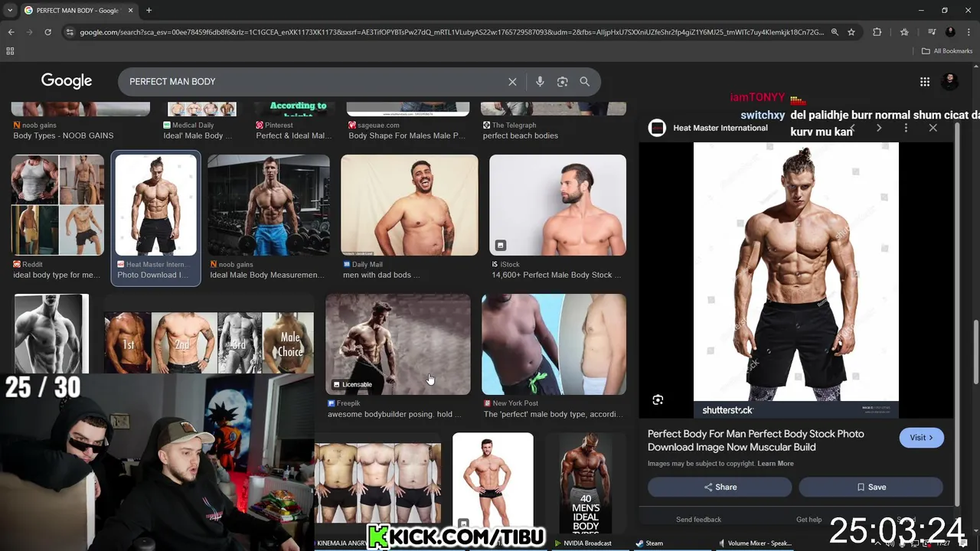Open New York Post male body image
The height and width of the screenshot is (551, 980).
(x=554, y=344)
